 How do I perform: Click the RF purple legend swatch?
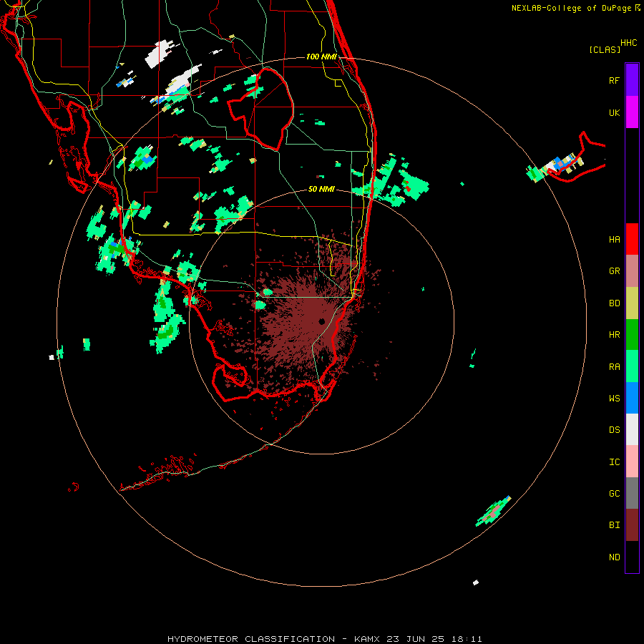point(632,80)
